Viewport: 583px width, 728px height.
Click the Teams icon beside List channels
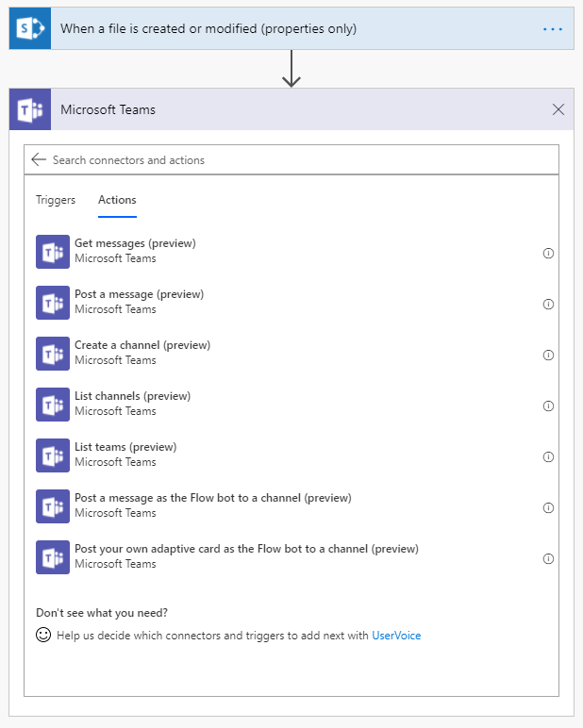pos(53,405)
